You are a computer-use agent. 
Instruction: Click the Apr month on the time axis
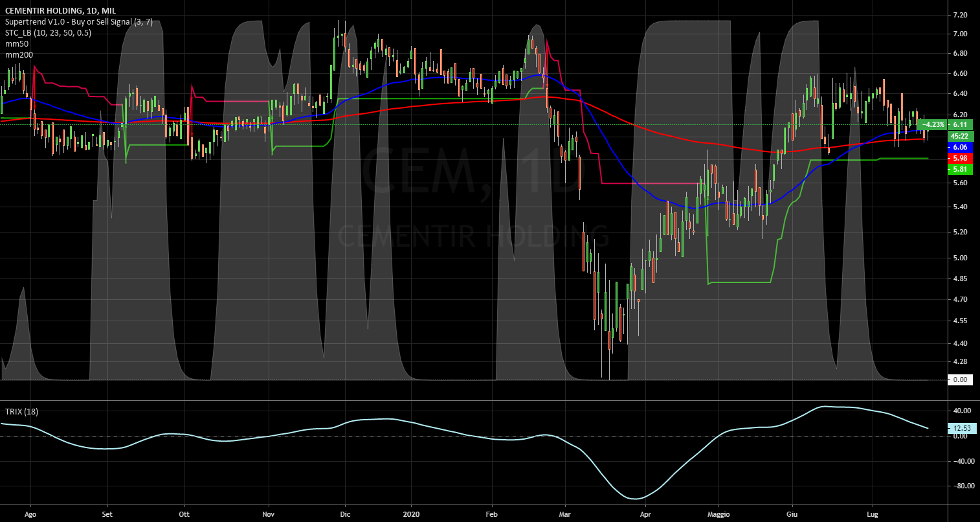tap(645, 515)
